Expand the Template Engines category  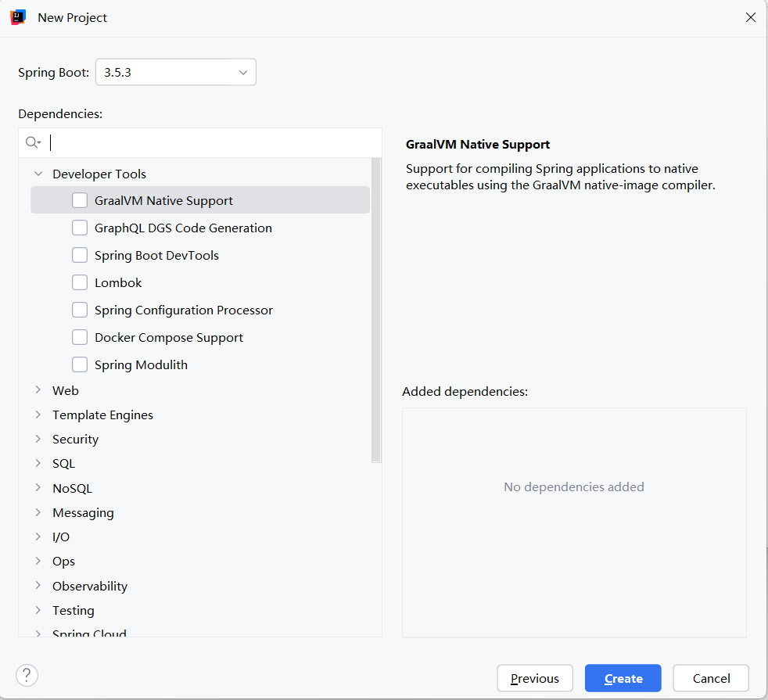(x=38, y=415)
